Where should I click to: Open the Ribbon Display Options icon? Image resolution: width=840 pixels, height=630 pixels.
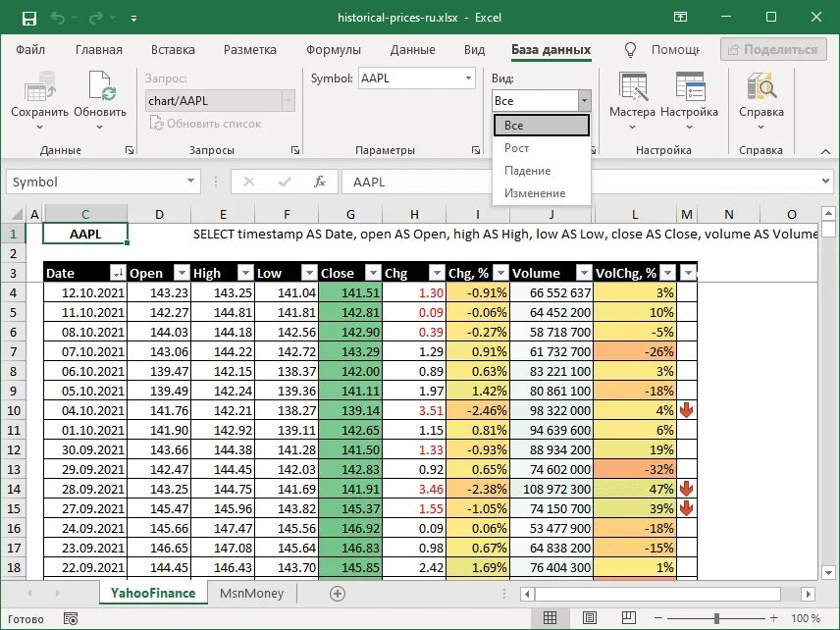(680, 17)
